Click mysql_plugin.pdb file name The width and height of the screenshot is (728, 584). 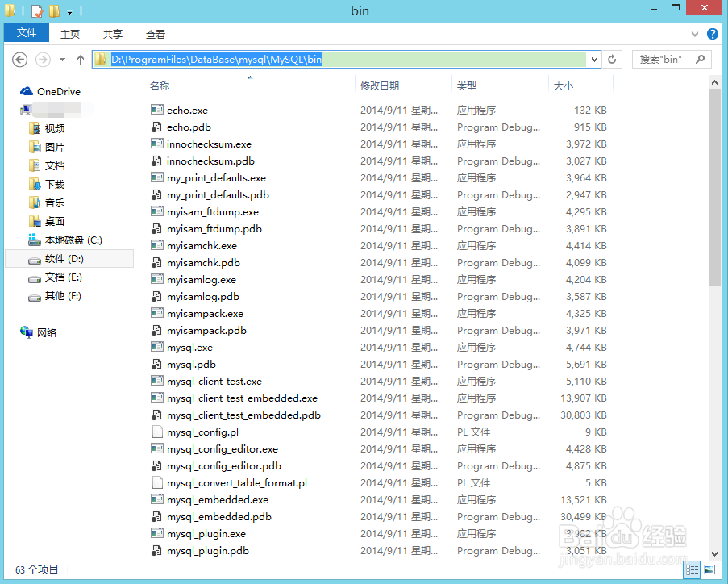tap(208, 551)
